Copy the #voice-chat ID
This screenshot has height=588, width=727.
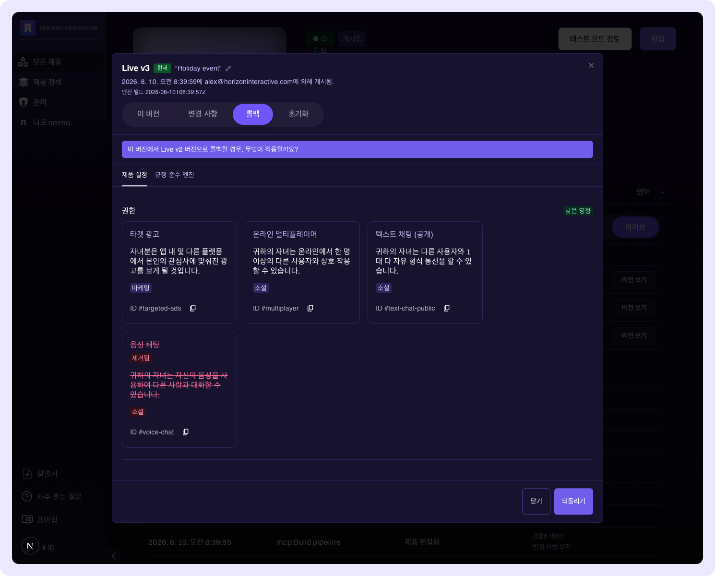tap(186, 432)
